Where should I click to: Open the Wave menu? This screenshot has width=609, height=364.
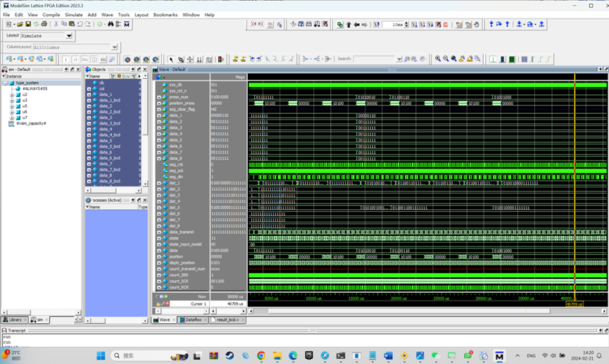click(x=107, y=15)
